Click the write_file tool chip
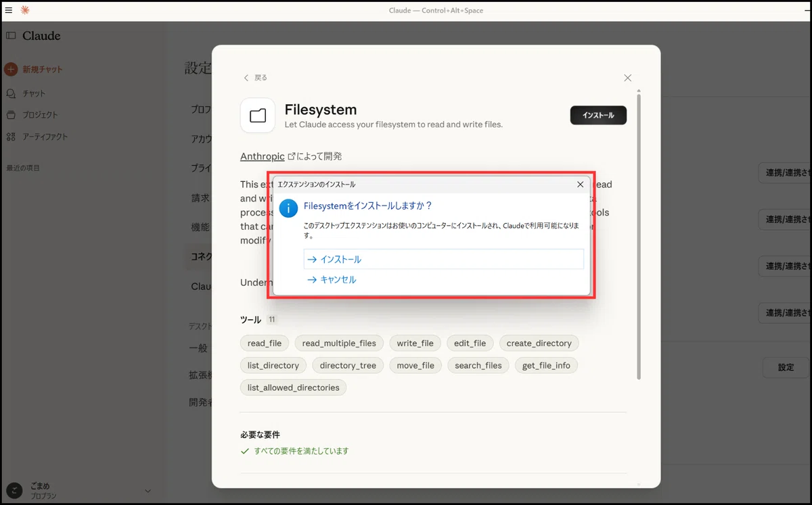Image resolution: width=812 pixels, height=505 pixels. (415, 343)
